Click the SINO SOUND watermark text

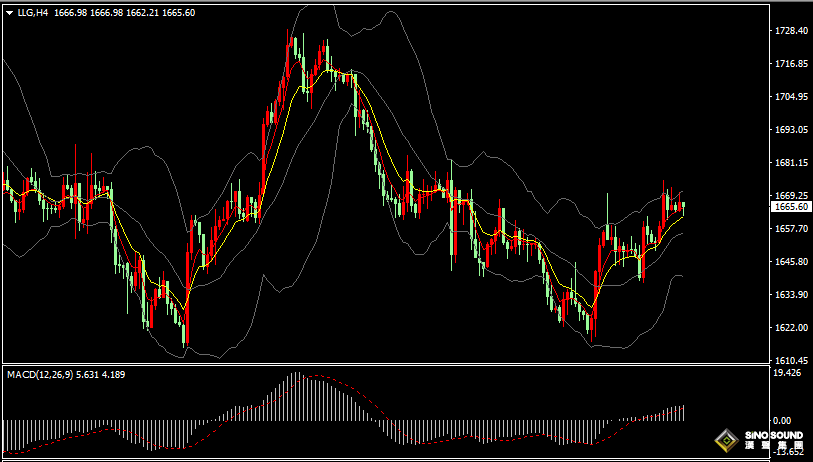774,437
